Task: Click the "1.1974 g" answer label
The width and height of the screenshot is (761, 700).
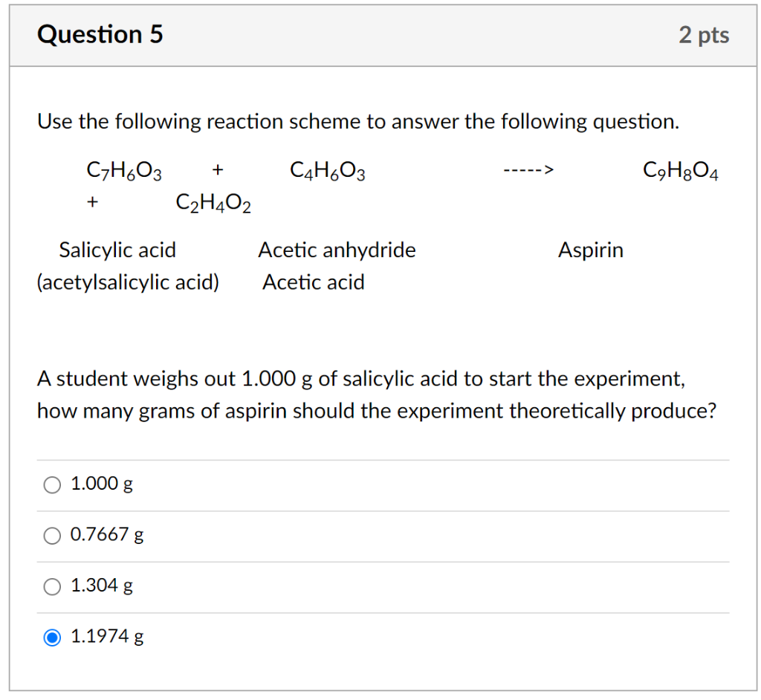Action: 107,637
